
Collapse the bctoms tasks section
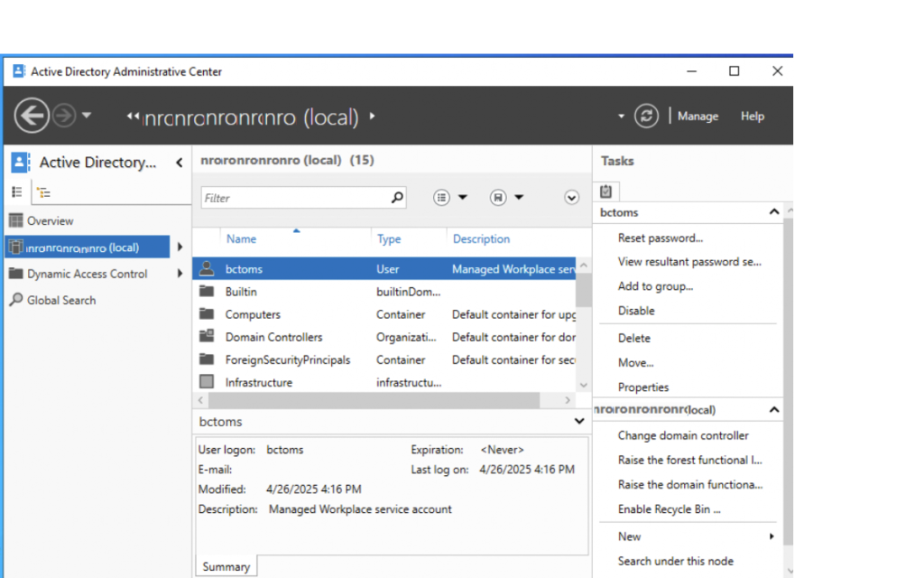(x=773, y=212)
